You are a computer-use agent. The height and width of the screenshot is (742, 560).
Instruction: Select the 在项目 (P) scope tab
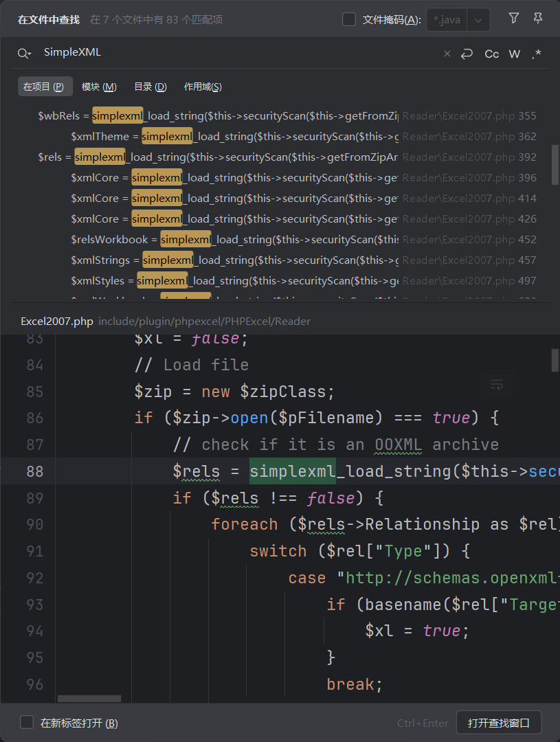(x=45, y=87)
